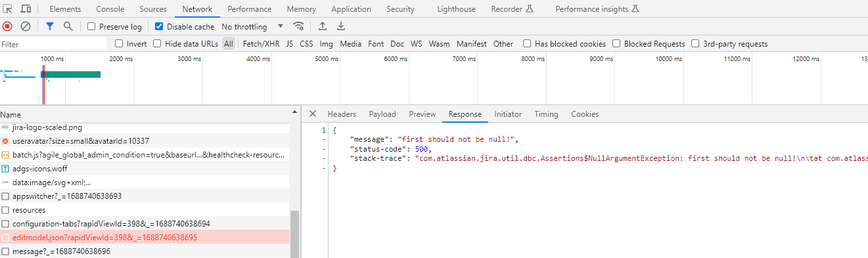Check Hide data URLs

point(157,44)
